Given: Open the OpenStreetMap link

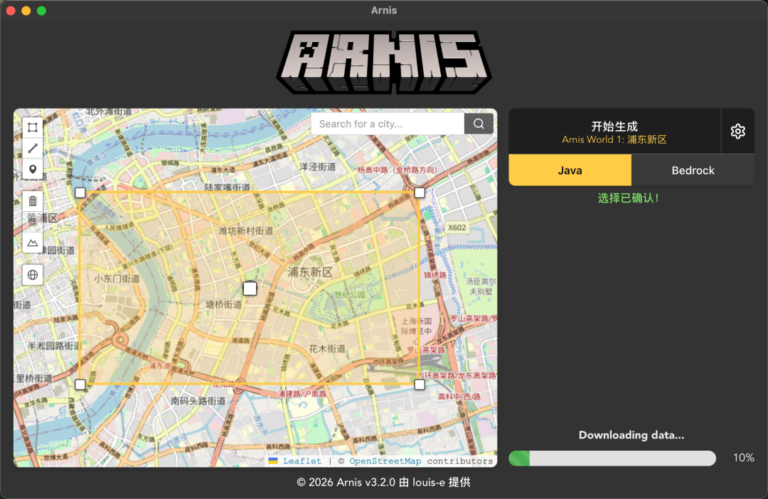Looking at the screenshot, I should click(x=385, y=461).
